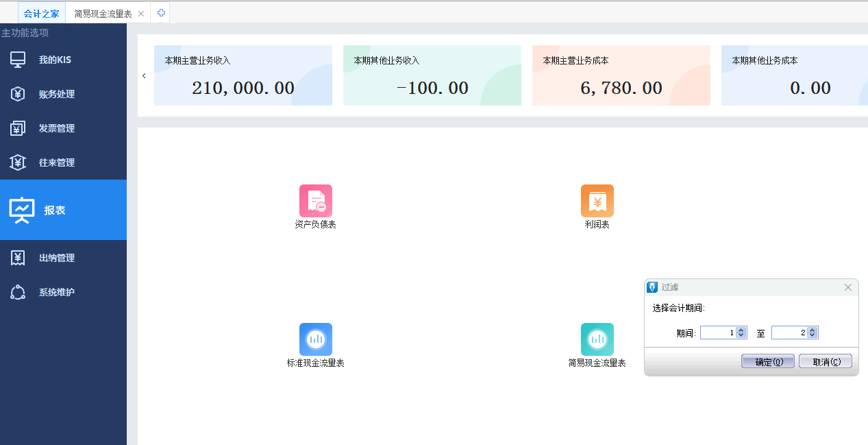Switch to the 会计之家 tab

point(41,14)
